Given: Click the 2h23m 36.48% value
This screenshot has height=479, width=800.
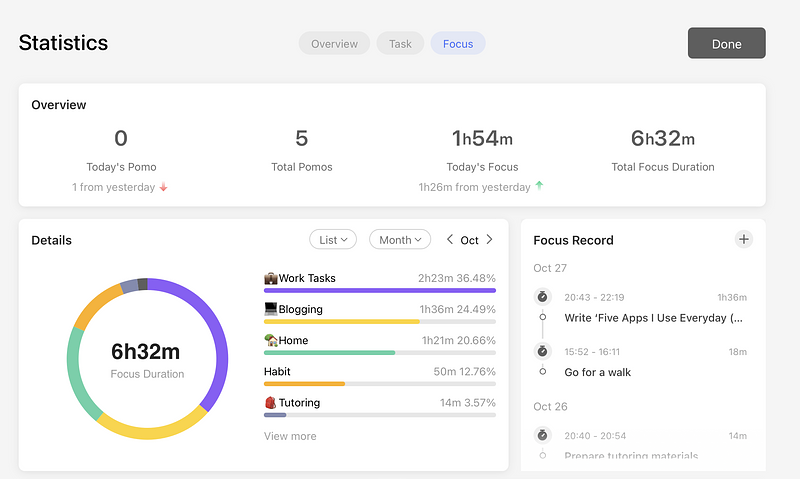Looking at the screenshot, I should pyautogui.click(x=457, y=278).
